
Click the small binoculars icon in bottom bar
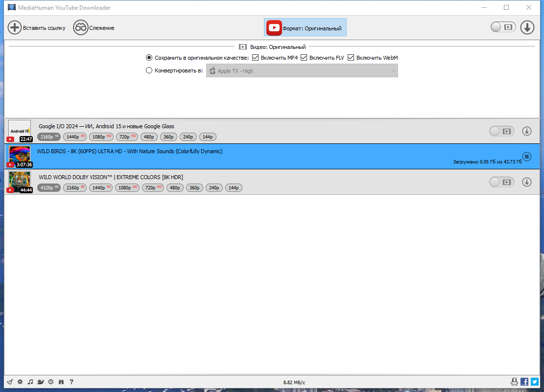point(61,382)
